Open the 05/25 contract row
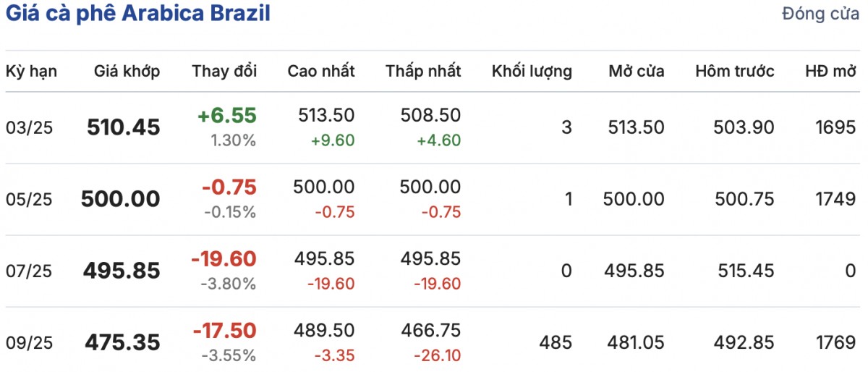 pyautogui.click(x=29, y=199)
